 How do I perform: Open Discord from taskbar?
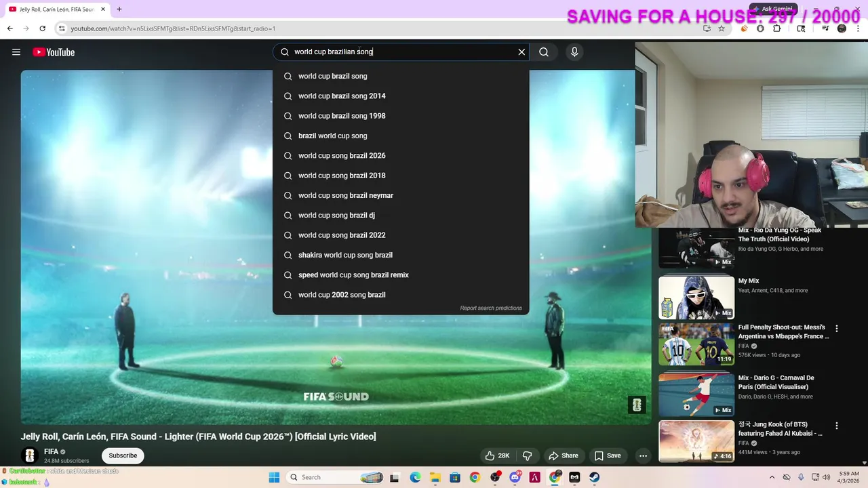click(x=515, y=477)
